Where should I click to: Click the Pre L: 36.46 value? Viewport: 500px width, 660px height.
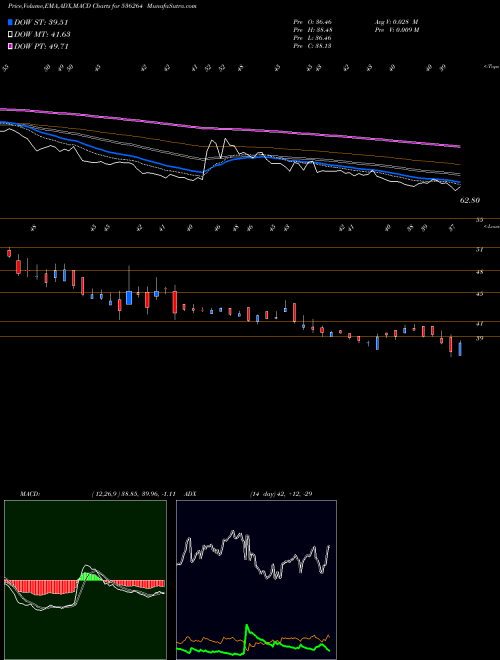click(x=312, y=38)
